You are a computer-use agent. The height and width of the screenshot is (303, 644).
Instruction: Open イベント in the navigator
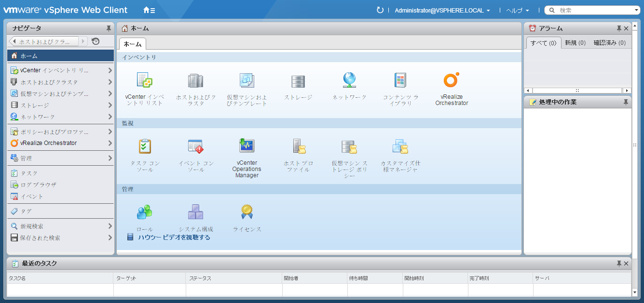click(x=61, y=197)
